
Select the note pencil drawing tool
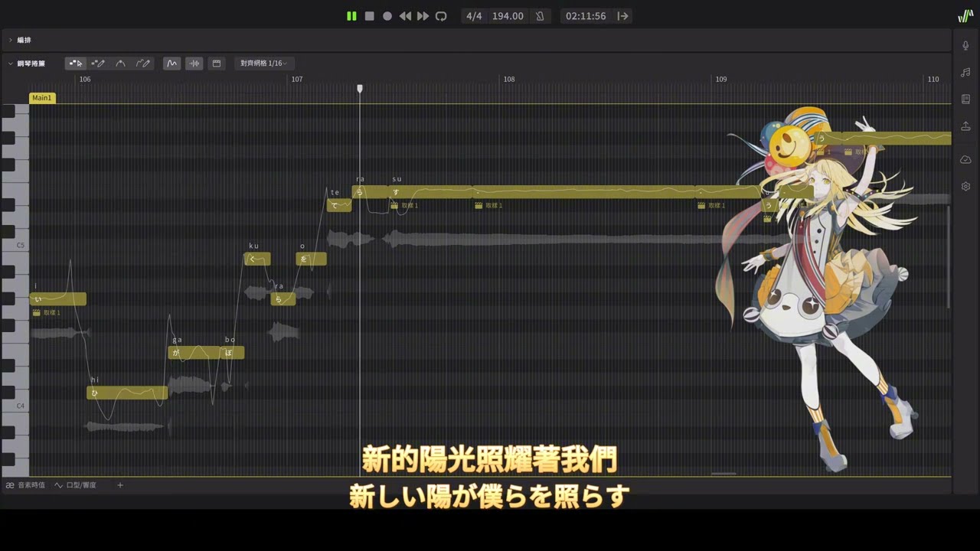tap(98, 64)
